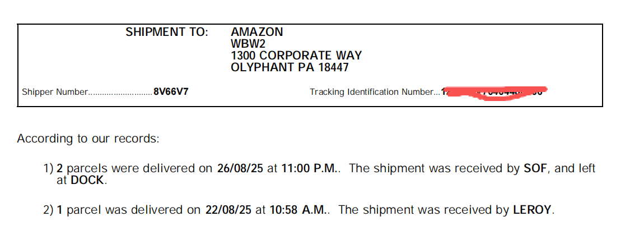The width and height of the screenshot is (644, 230).
Task: Click the 1300 CORPORATE WAY address line
Action: tap(296, 56)
